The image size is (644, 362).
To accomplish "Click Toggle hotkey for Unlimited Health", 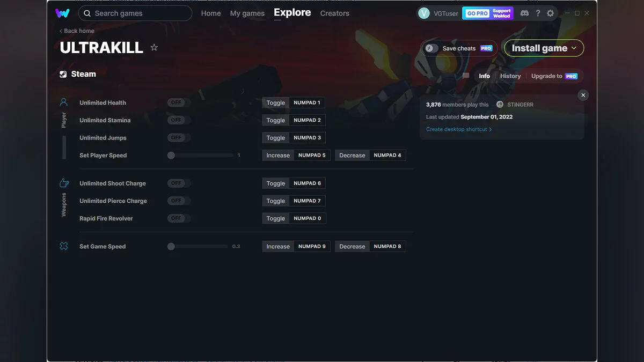I will click(294, 102).
